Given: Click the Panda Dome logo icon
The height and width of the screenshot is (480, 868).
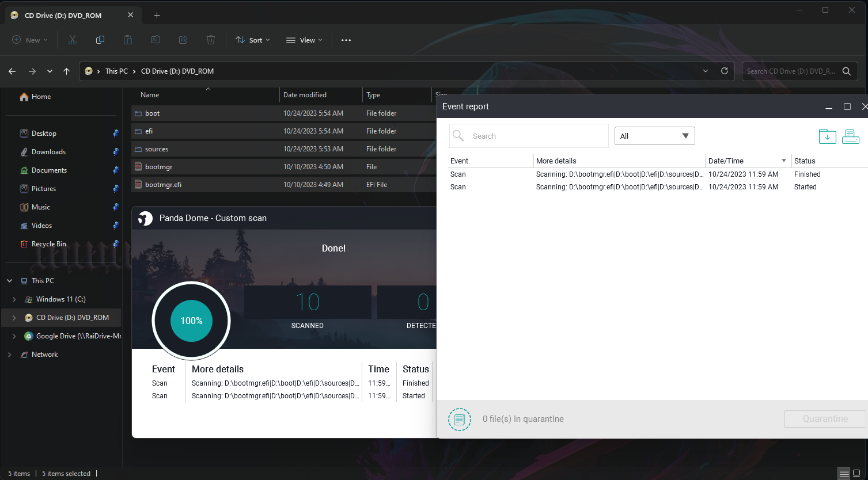Looking at the screenshot, I should [x=146, y=218].
